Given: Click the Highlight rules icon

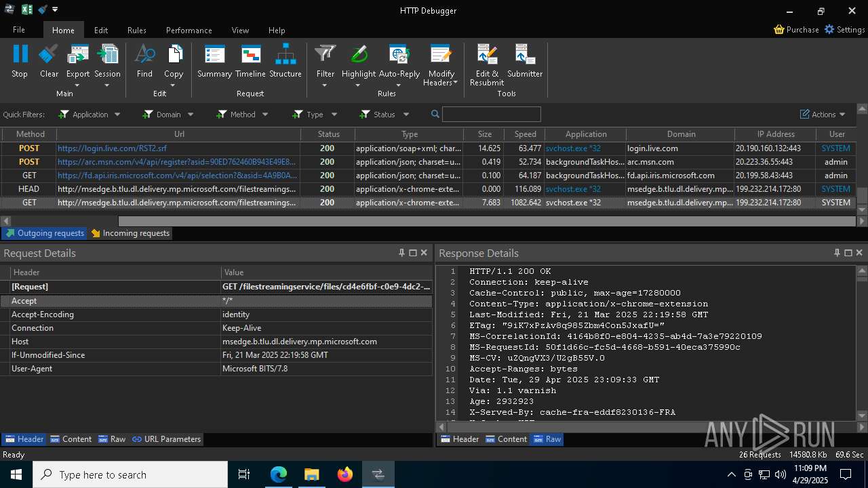Looking at the screenshot, I should 359,54.
